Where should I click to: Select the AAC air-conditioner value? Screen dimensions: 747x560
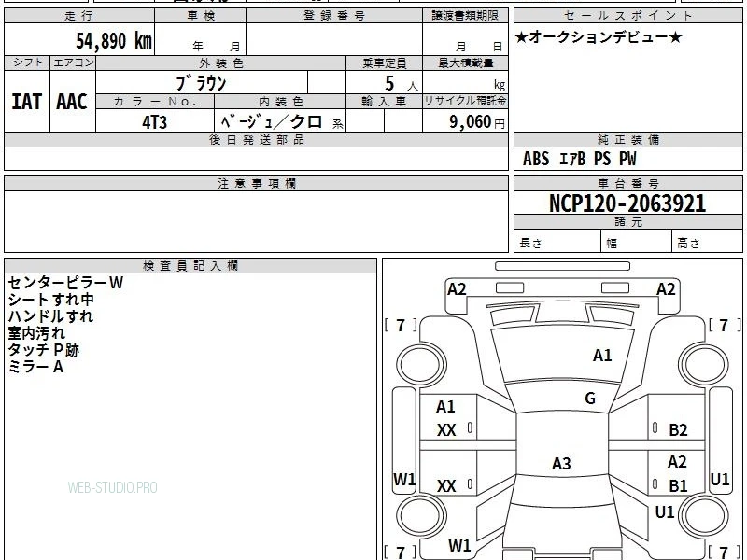coord(72,102)
